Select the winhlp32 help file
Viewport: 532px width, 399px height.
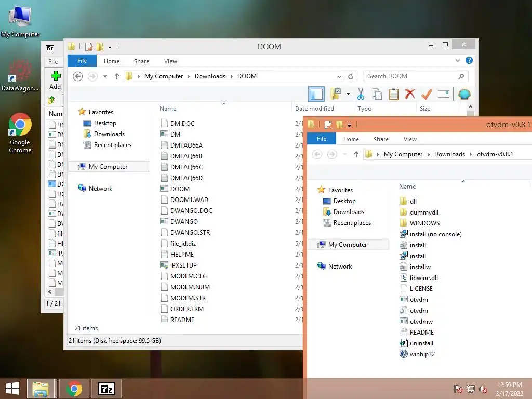click(x=422, y=354)
